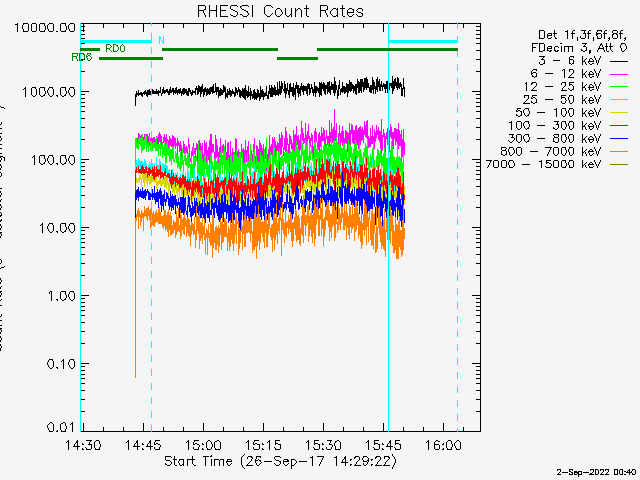The width and height of the screenshot is (640, 480).
Task: Select the 800 - 7000 keV legend label
Action: [x=551, y=151]
